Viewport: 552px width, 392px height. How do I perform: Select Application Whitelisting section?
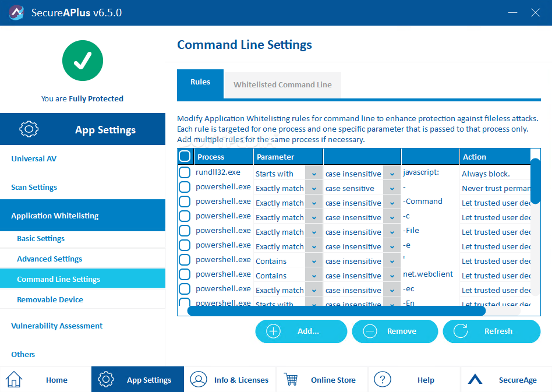click(83, 215)
